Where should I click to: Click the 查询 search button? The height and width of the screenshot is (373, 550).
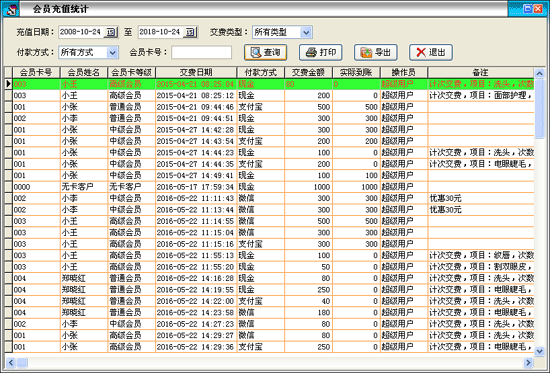pos(265,53)
